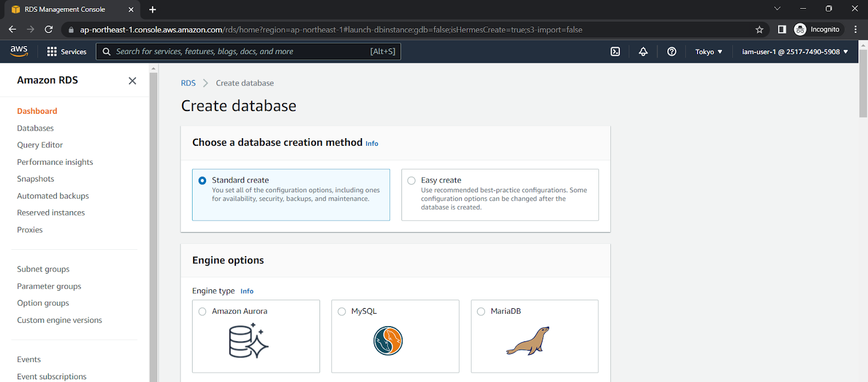868x382 pixels.
Task: Click the MariaDB seal logo
Action: click(528, 341)
